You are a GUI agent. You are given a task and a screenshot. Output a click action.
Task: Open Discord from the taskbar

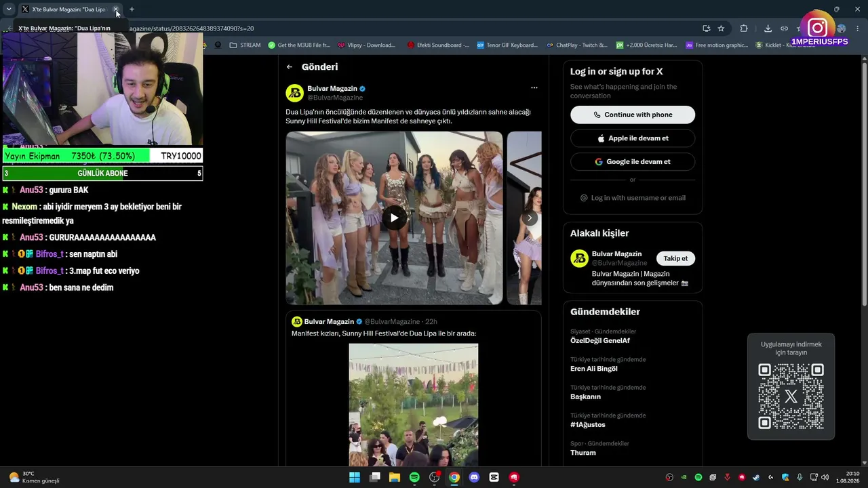474,477
